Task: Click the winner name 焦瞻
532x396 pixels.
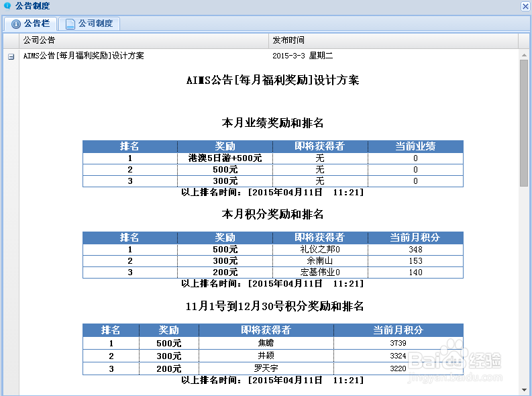Action: click(x=266, y=343)
